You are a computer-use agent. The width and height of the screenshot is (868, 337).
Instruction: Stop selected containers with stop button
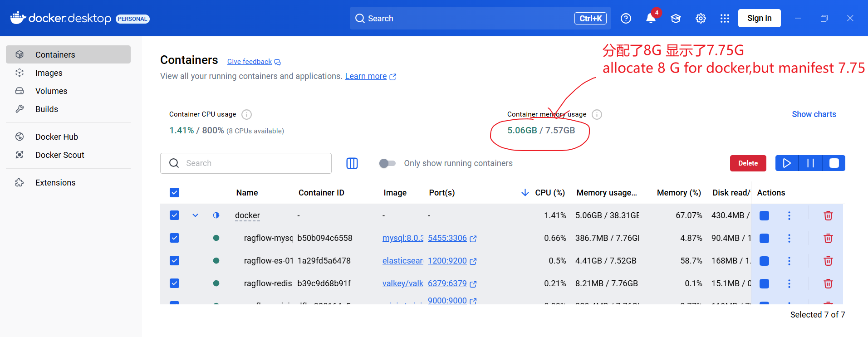(x=834, y=163)
